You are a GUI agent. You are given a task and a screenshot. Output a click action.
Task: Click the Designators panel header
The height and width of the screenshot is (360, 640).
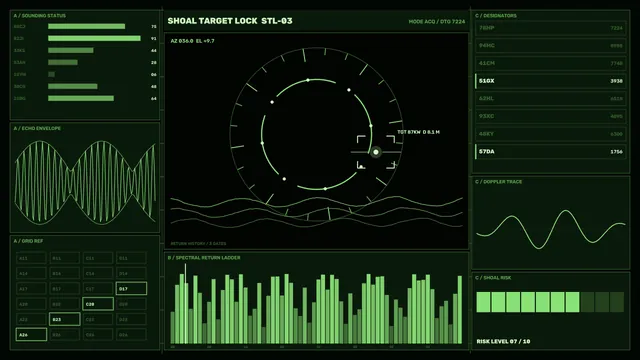click(x=496, y=16)
